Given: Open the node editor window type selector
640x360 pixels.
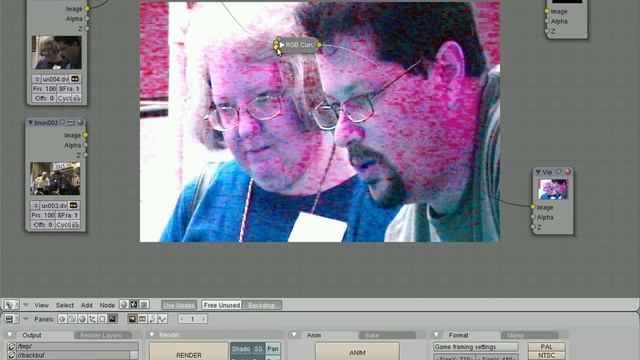Looking at the screenshot, I should [11, 305].
